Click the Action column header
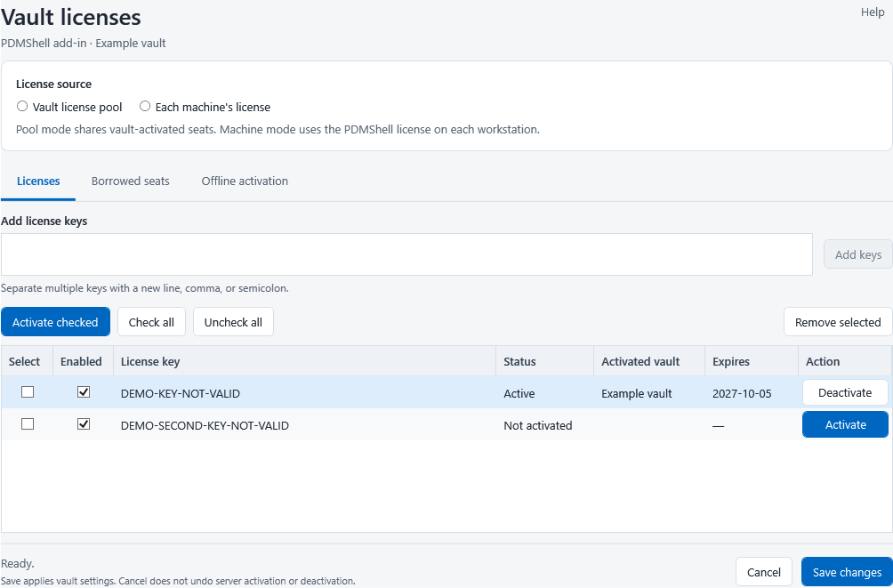 (845, 361)
